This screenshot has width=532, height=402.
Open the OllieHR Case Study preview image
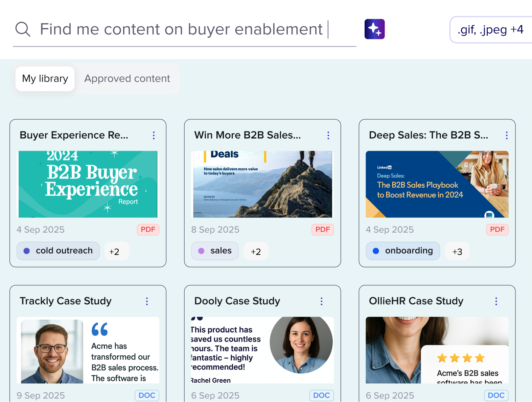(437, 350)
